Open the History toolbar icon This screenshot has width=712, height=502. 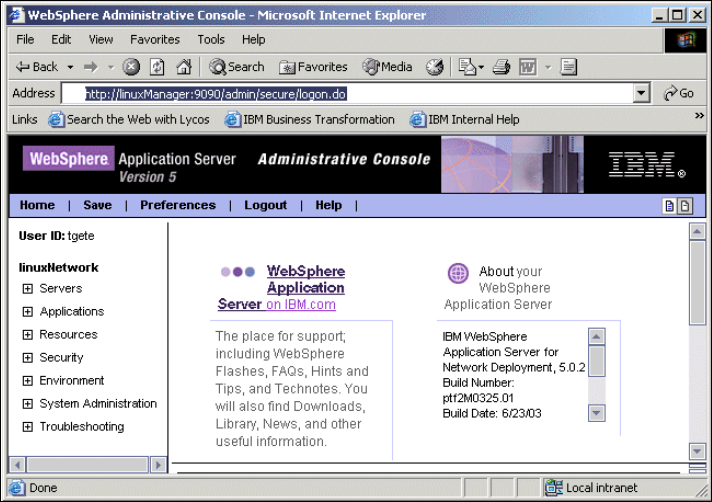[x=435, y=67]
